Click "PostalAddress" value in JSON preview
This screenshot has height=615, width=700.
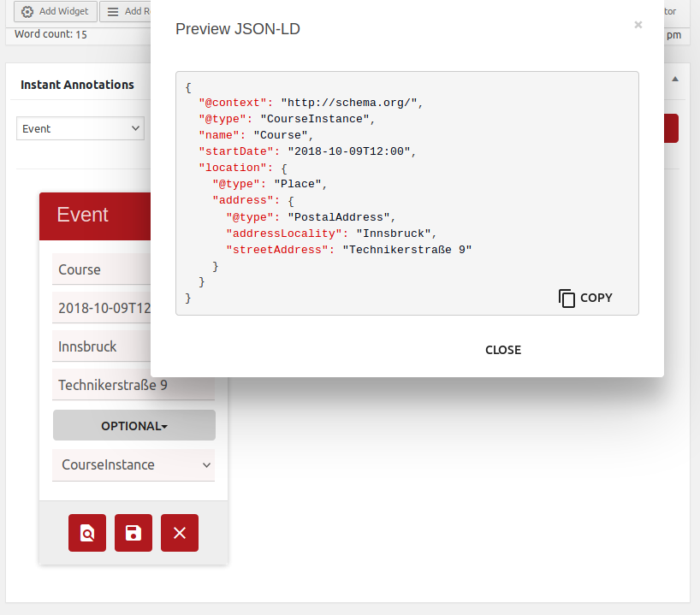[x=339, y=217]
